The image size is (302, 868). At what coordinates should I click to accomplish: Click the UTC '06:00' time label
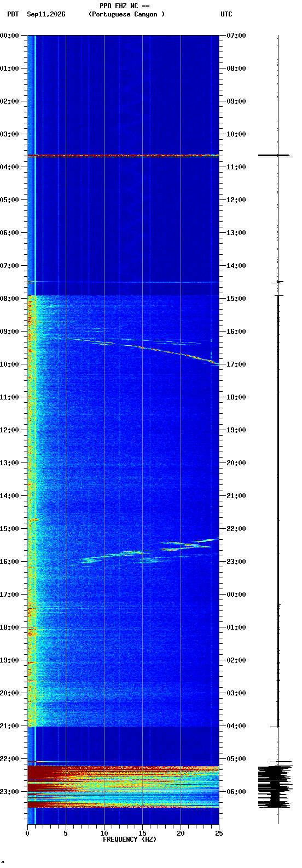click(x=236, y=792)
